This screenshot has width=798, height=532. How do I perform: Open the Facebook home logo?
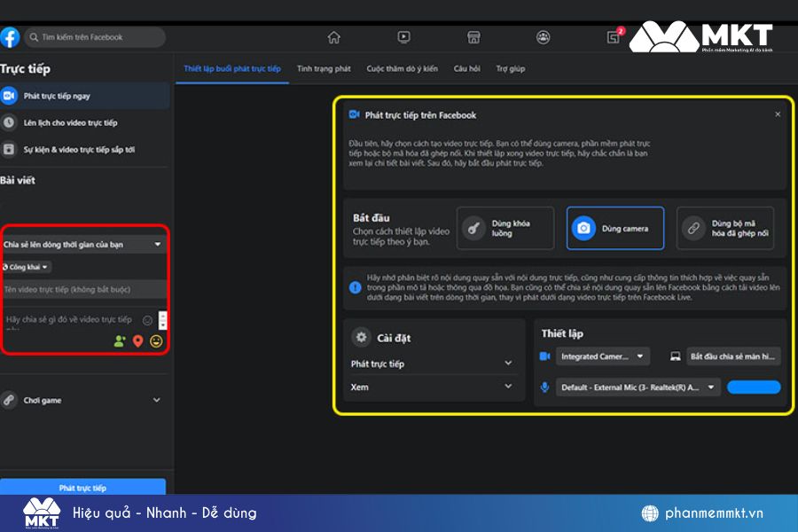coord(9,37)
